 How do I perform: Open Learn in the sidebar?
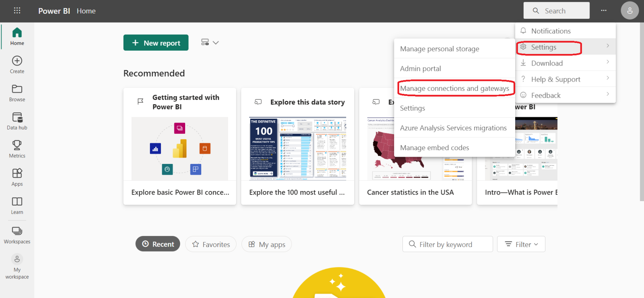(17, 206)
